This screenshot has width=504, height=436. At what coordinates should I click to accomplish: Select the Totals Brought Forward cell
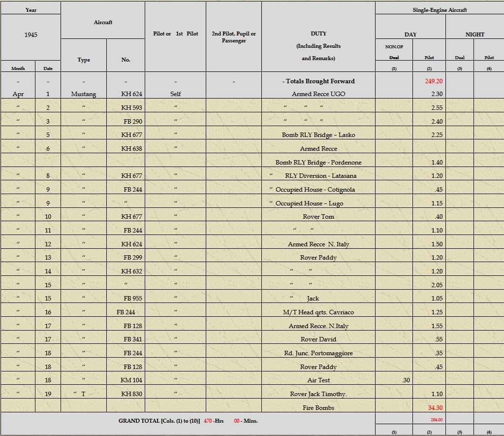318,81
